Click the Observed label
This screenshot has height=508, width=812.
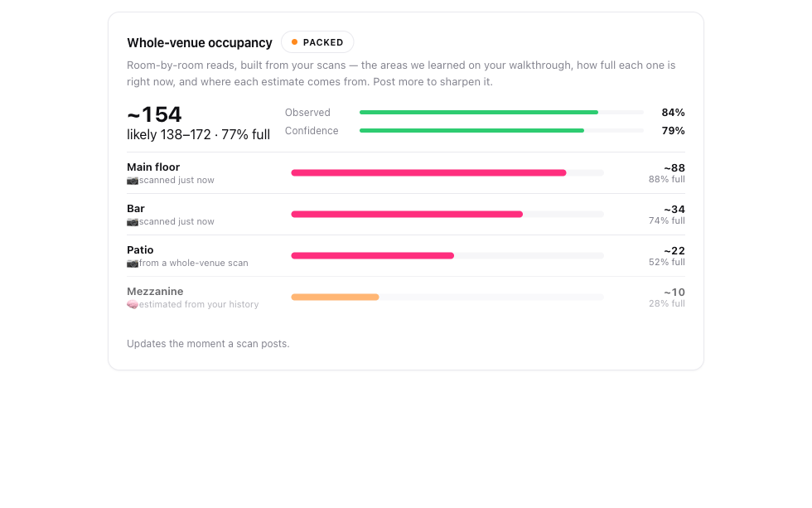[x=307, y=113]
